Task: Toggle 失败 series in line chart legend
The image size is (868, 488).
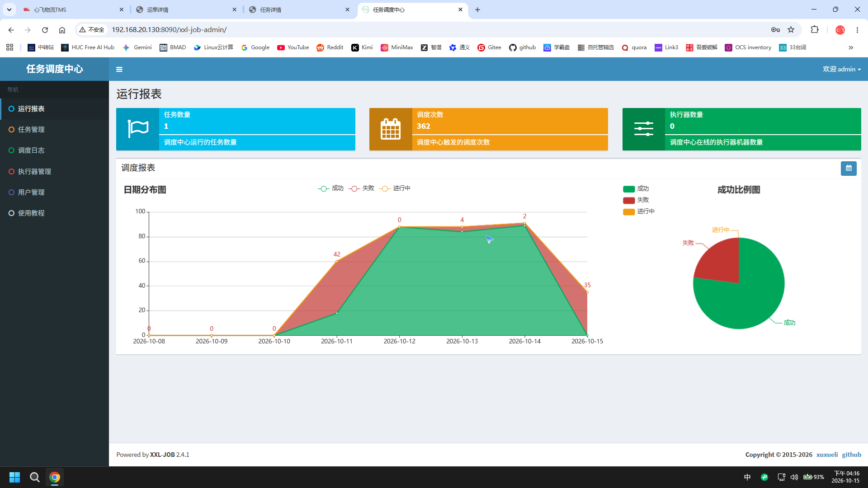Action: (361, 188)
